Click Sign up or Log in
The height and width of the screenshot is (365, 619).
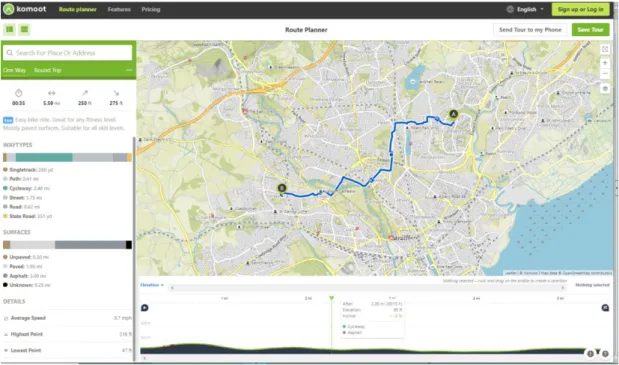580,9
